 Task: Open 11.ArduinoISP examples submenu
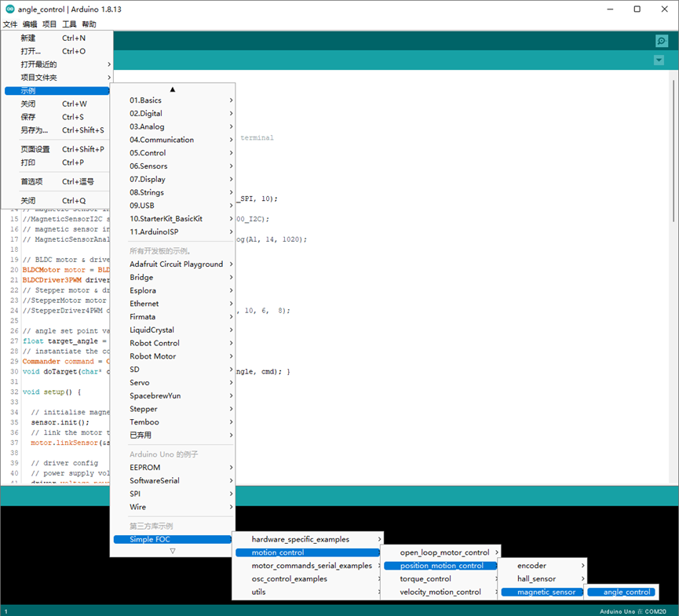(x=173, y=231)
